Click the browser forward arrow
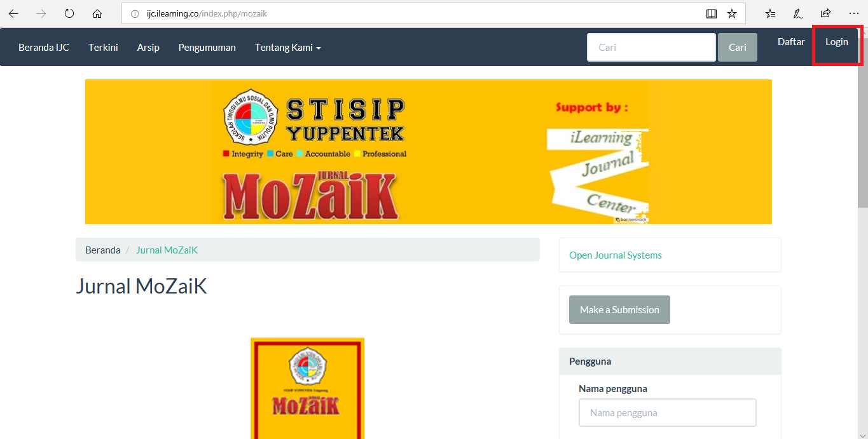The width and height of the screenshot is (868, 439). click(41, 13)
